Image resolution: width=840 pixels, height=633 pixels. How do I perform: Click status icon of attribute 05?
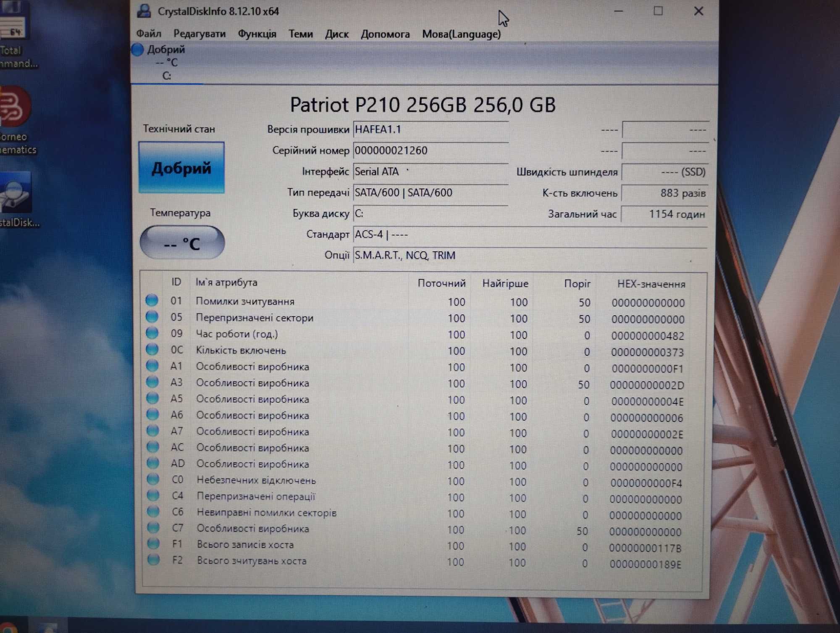pos(152,317)
